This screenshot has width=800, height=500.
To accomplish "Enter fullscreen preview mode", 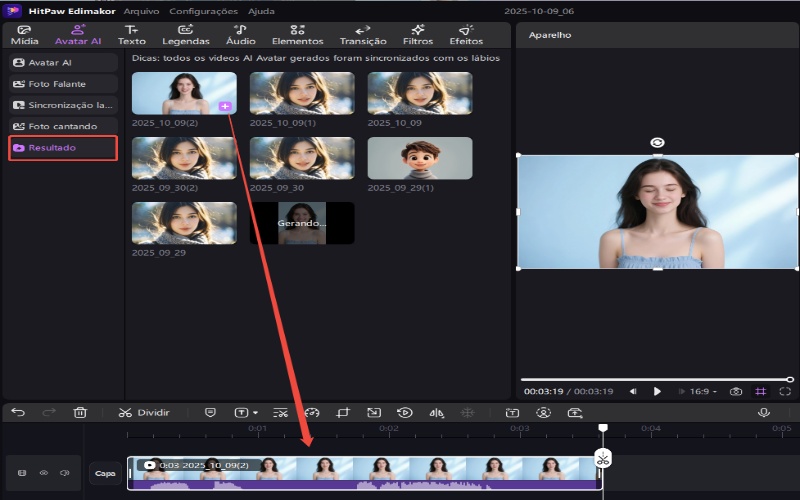I will tap(785, 391).
